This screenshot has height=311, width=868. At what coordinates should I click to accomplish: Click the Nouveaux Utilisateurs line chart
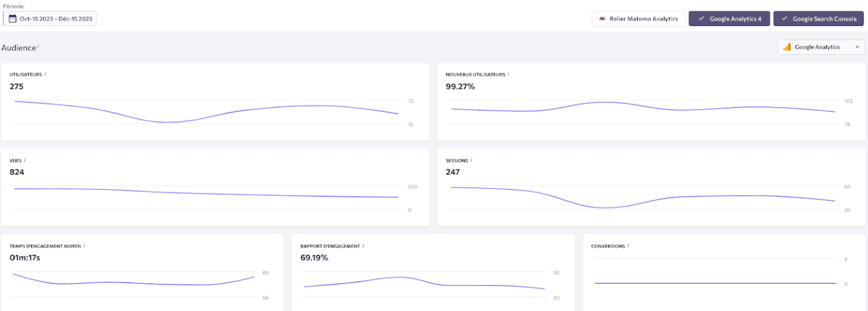(x=643, y=112)
